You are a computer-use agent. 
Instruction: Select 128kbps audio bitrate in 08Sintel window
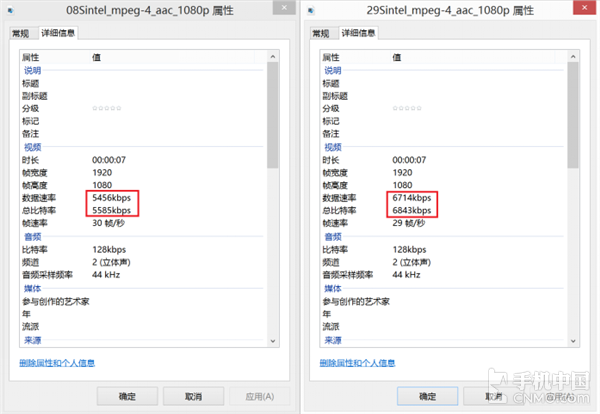pyautogui.click(x=109, y=250)
